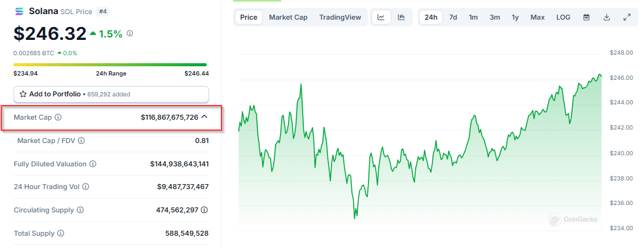Open the calendar date range picker

(587, 17)
